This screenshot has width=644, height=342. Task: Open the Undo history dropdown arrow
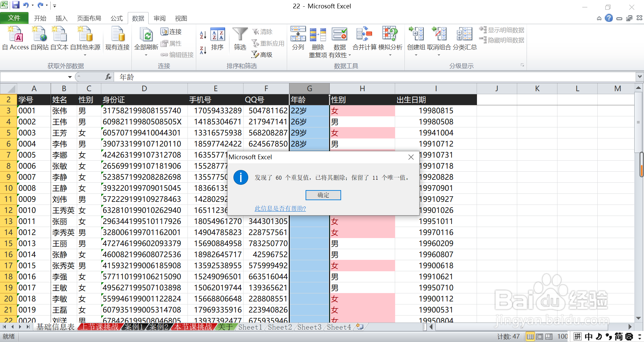coord(33,5)
